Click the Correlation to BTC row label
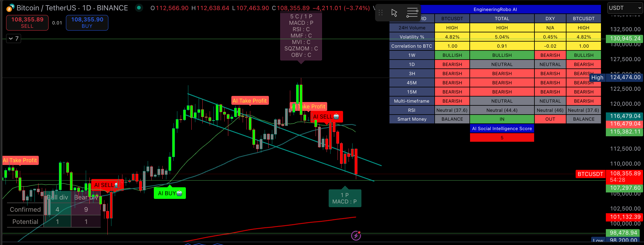This screenshot has width=644, height=245. [412, 46]
